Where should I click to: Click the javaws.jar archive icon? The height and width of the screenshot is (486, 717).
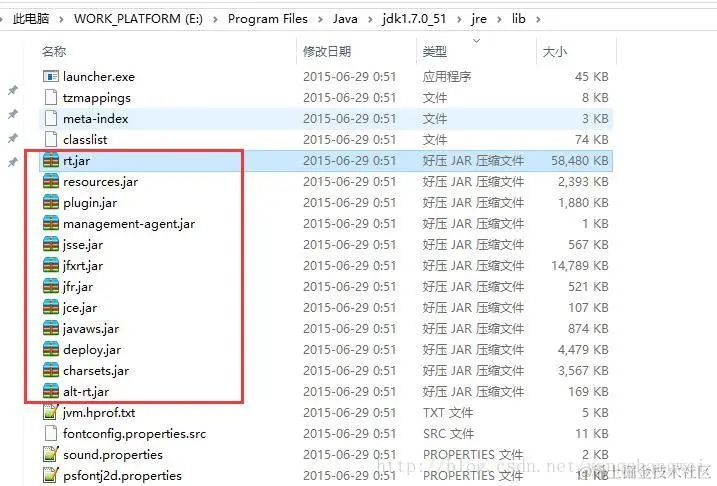click(51, 329)
